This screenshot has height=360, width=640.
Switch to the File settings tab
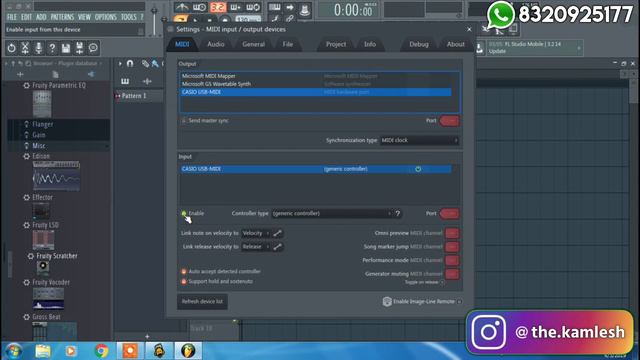tap(288, 44)
